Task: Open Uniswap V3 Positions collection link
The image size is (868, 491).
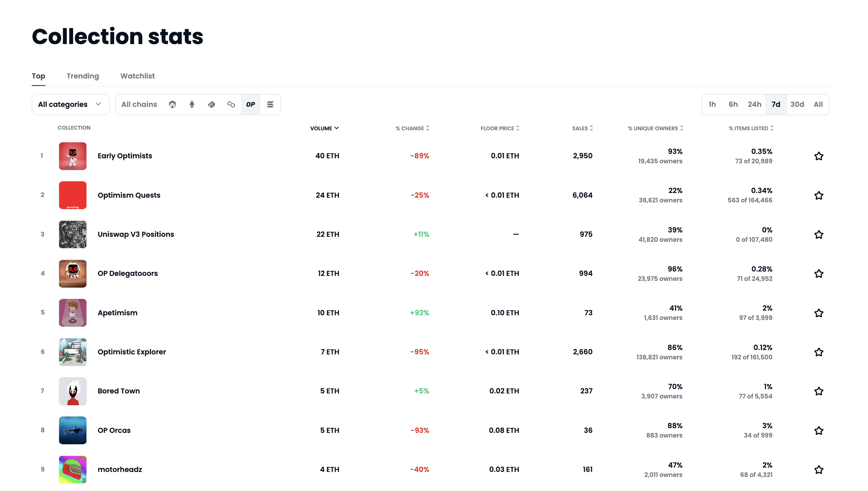Action: (x=136, y=234)
